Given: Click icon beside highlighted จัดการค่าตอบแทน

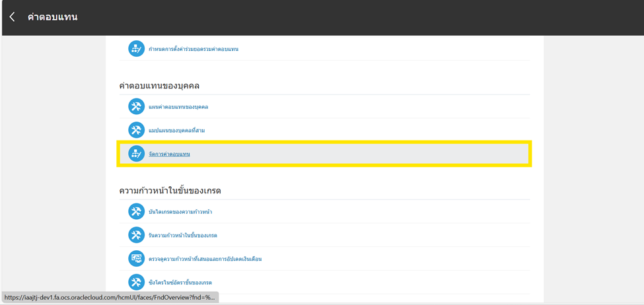Looking at the screenshot, I should tap(136, 154).
